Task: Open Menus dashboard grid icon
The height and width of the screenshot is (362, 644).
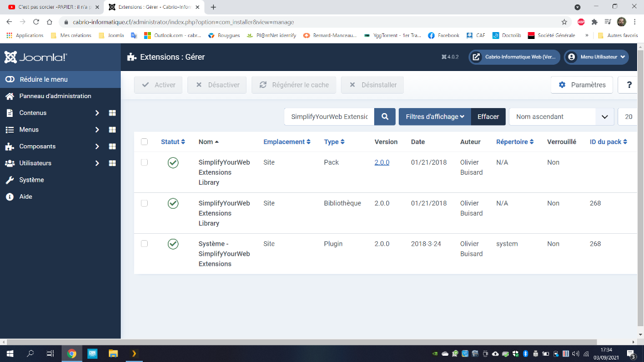Action: pos(113,129)
